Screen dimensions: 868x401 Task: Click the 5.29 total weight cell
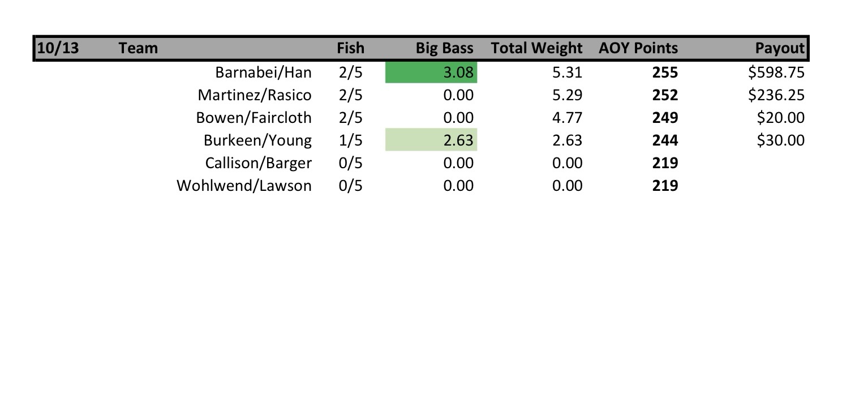pyautogui.click(x=568, y=95)
